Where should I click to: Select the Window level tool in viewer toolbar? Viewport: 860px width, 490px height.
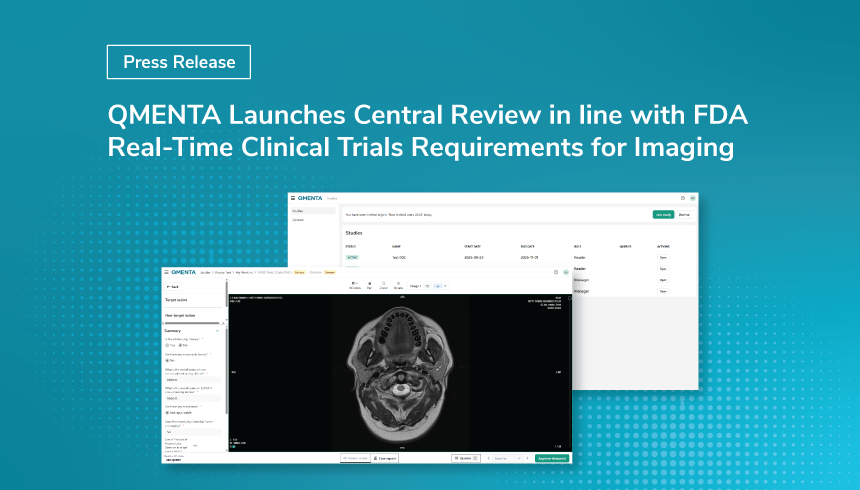tap(355, 285)
